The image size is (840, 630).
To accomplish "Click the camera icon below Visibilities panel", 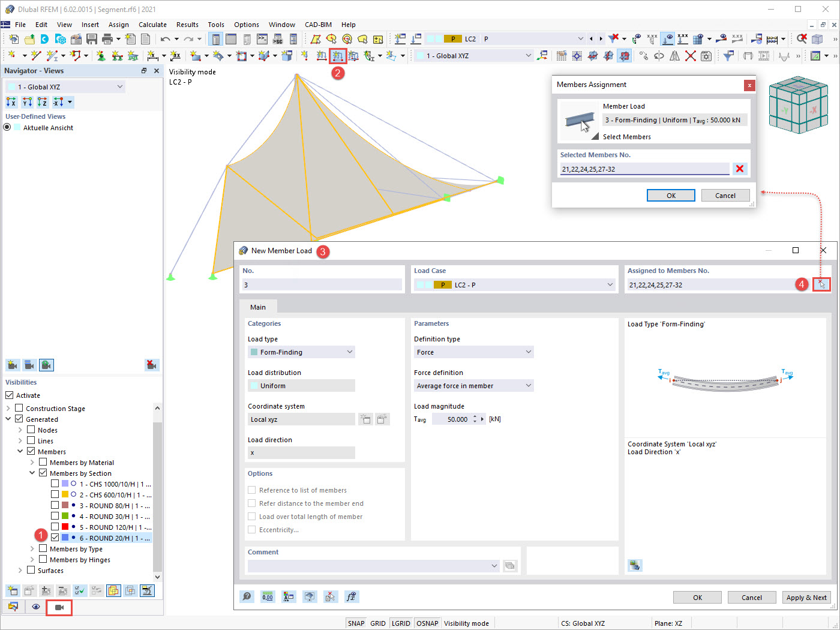I will (59, 607).
